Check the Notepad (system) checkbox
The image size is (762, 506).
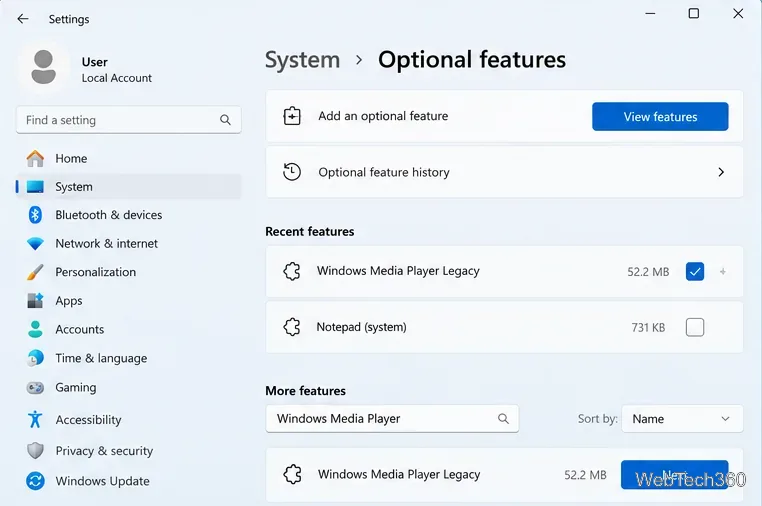pyautogui.click(x=695, y=327)
